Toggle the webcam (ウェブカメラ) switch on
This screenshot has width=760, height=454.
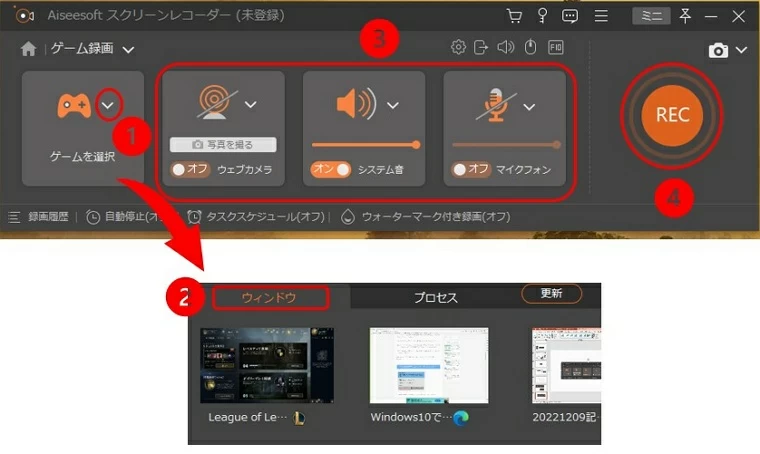[190, 169]
